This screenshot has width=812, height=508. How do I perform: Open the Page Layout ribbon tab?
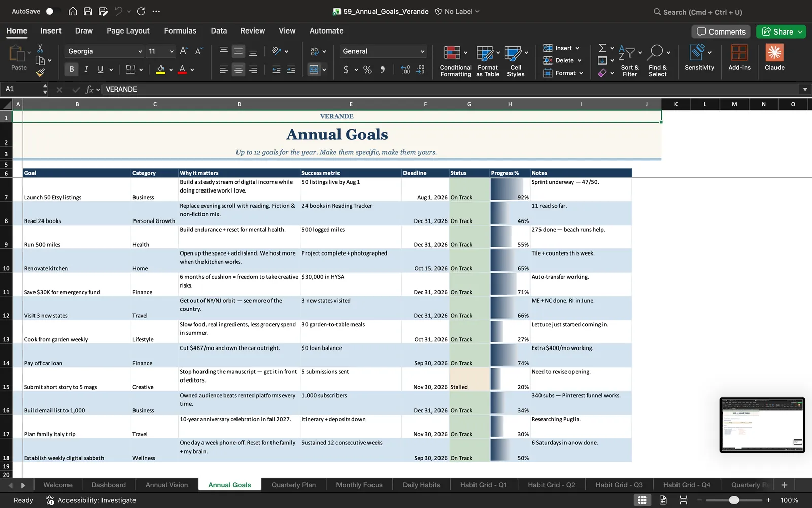pos(128,30)
